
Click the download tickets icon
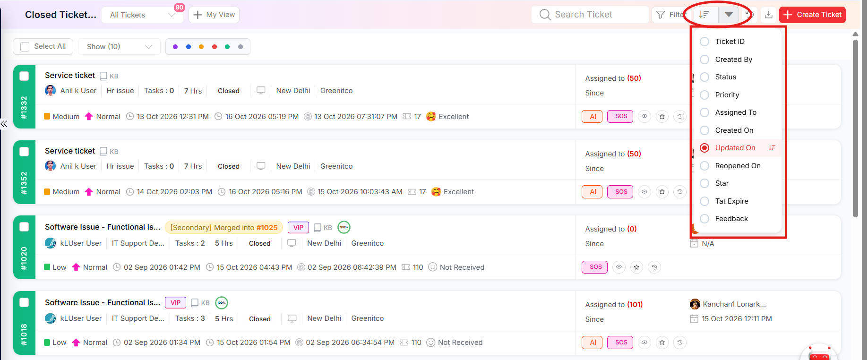coord(769,15)
